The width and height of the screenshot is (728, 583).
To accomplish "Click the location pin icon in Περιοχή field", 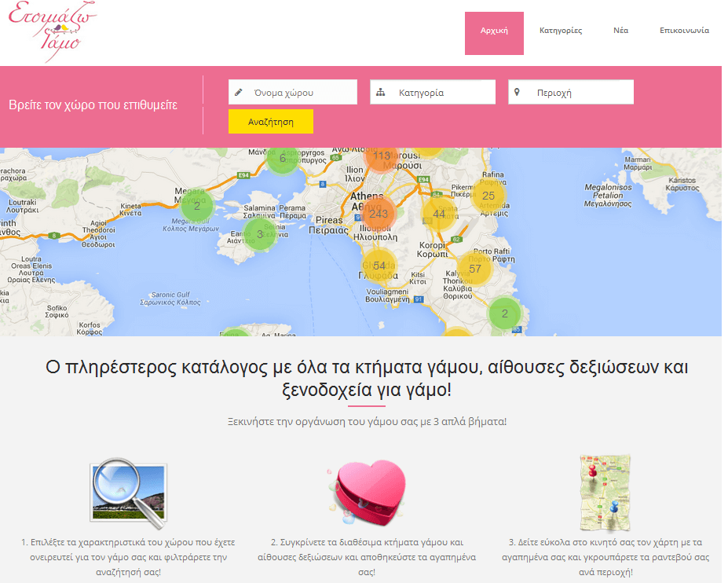I will point(517,92).
